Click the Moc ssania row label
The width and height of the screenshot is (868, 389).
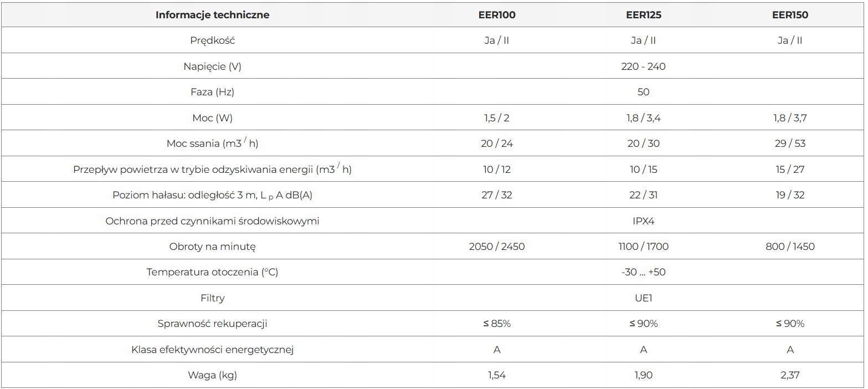pyautogui.click(x=212, y=144)
